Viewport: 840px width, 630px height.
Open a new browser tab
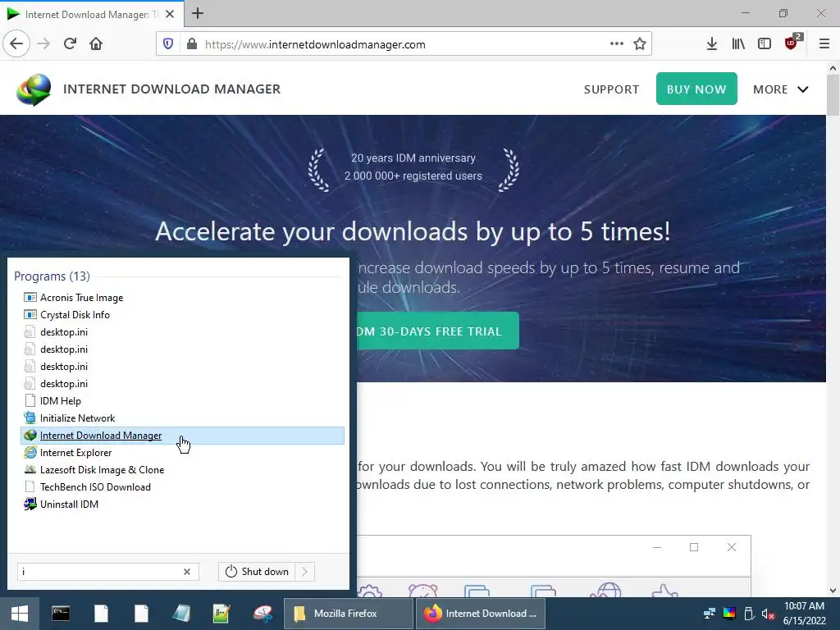[198, 13]
